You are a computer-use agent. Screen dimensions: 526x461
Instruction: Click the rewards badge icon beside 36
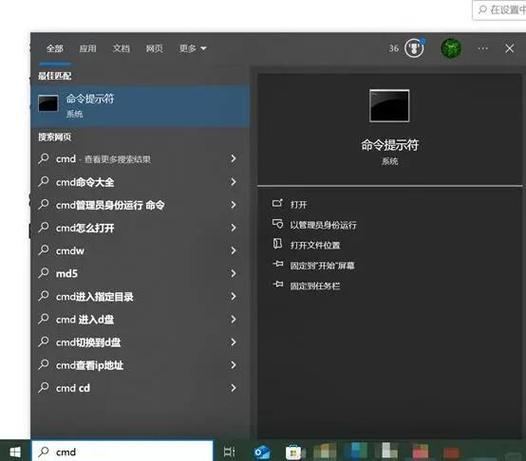[414, 48]
